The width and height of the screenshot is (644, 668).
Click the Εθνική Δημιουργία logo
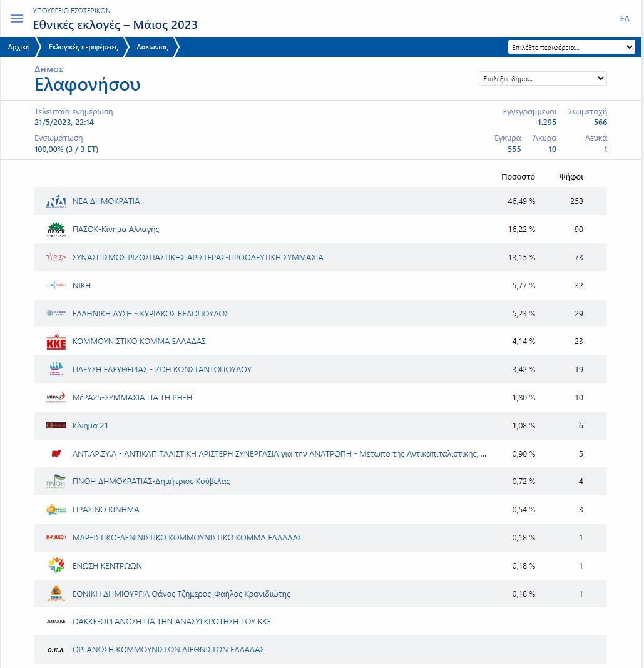click(56, 594)
